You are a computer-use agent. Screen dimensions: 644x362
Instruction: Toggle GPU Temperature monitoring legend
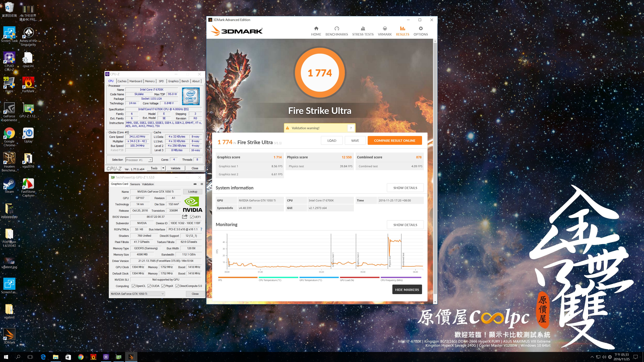(319, 279)
